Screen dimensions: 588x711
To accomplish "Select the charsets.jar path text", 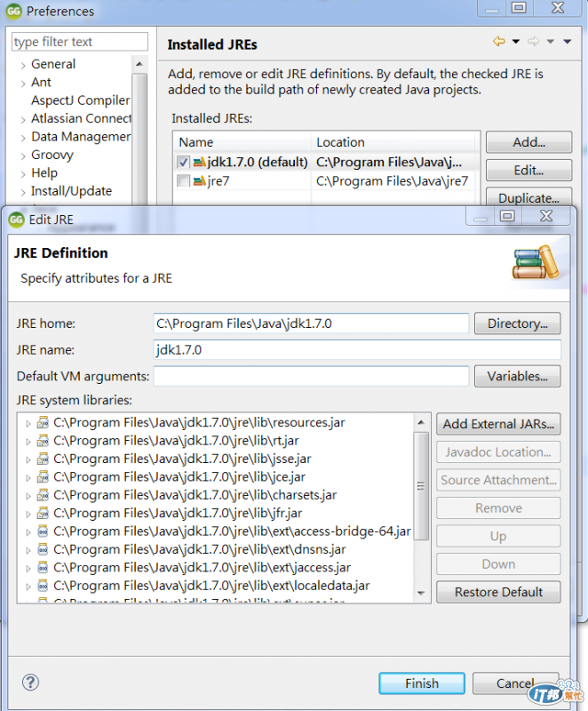I will 195,495.
